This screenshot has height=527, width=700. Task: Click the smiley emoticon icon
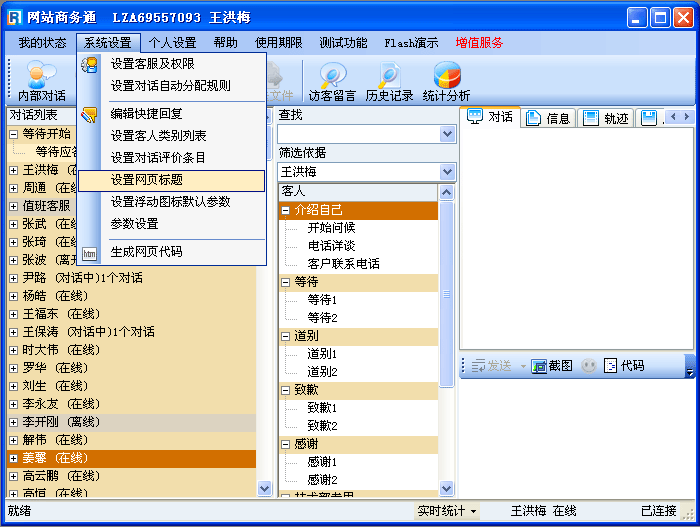589,366
